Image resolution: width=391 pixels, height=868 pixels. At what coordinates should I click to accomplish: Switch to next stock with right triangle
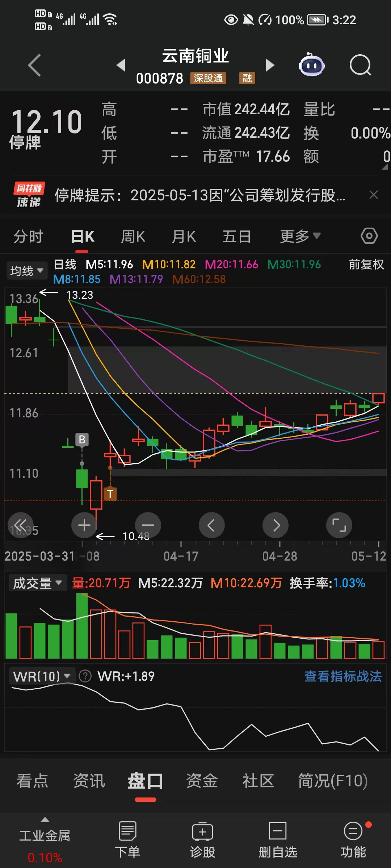tap(270, 65)
